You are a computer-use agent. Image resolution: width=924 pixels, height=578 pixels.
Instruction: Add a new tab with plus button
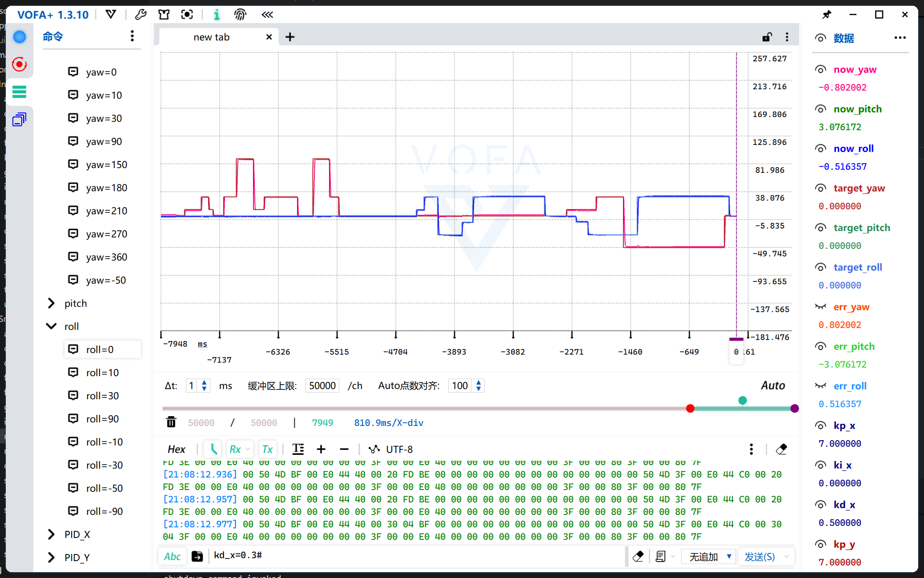[x=290, y=37]
